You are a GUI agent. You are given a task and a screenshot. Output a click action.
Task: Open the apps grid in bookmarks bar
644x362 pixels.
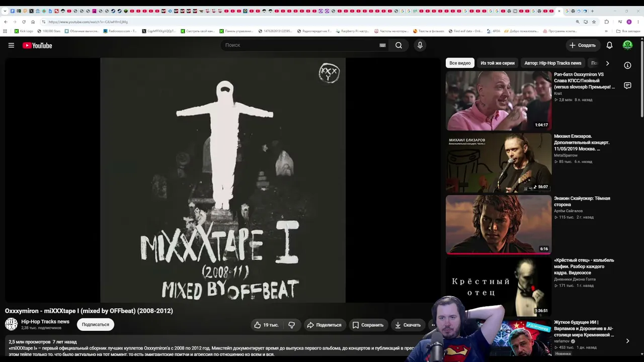point(5,31)
